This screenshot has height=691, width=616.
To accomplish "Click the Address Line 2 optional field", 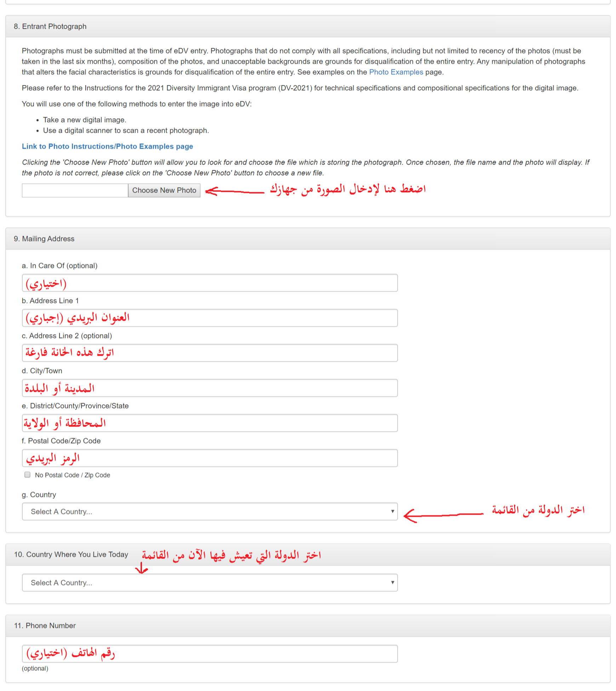I will tap(210, 353).
